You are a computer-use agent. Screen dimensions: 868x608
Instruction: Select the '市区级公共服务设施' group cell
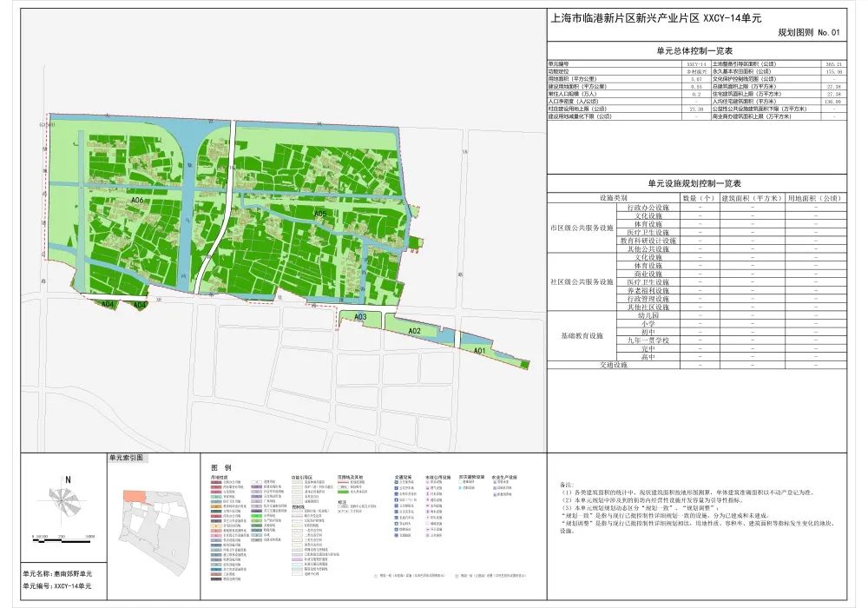pos(582,228)
